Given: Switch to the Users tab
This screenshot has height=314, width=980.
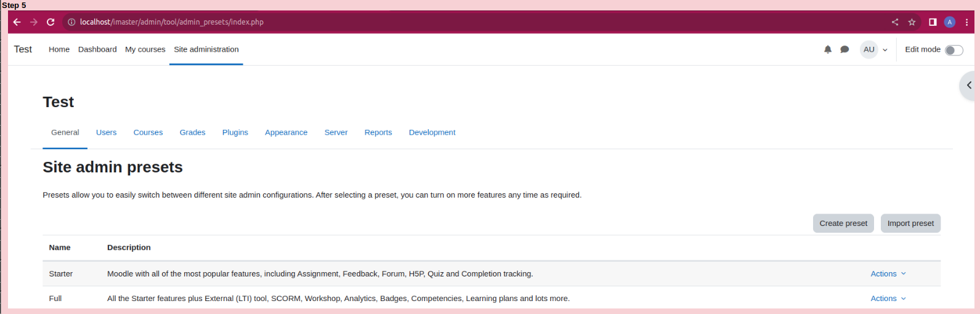Looking at the screenshot, I should 106,132.
